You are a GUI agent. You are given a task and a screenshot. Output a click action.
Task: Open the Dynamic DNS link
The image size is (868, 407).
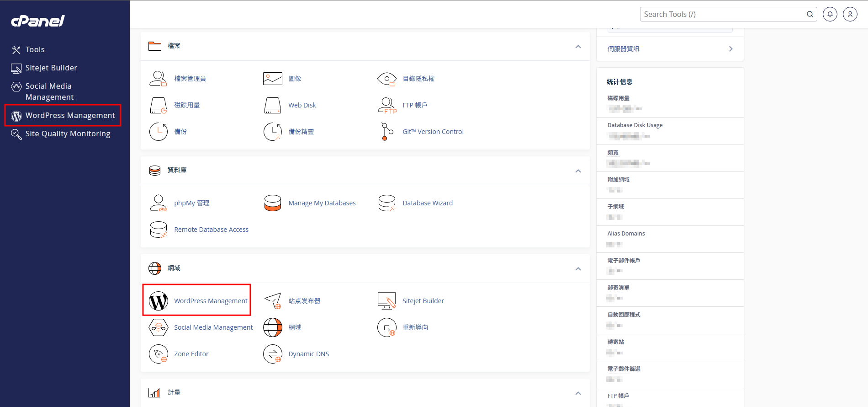(x=308, y=354)
